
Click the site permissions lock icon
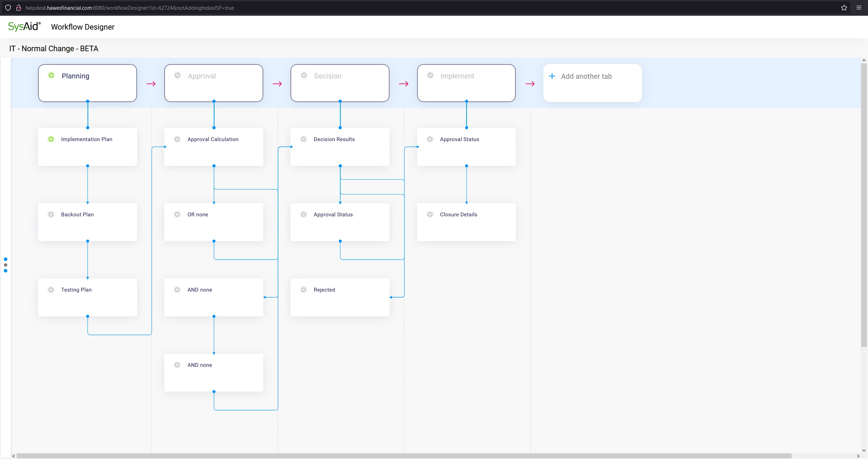(x=19, y=8)
